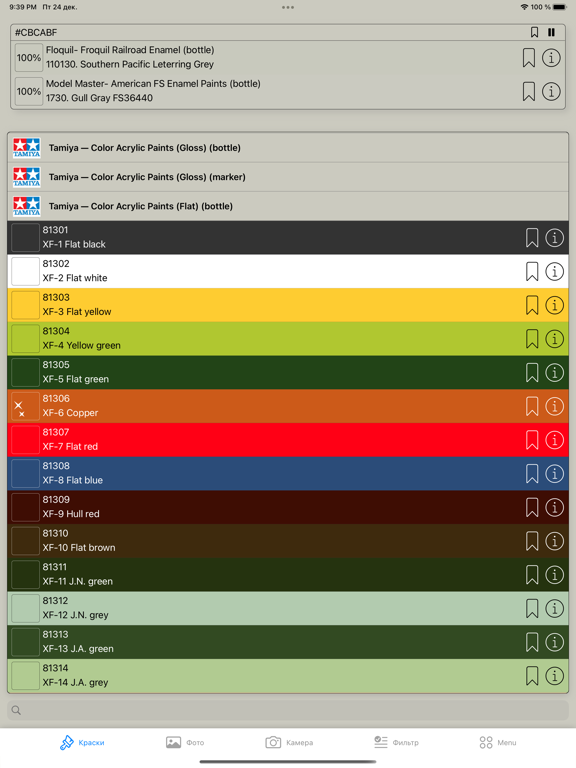The height and width of the screenshot is (768, 576).
Task: Select the XF-1 Flat black color swatch
Action: click(x=25, y=238)
